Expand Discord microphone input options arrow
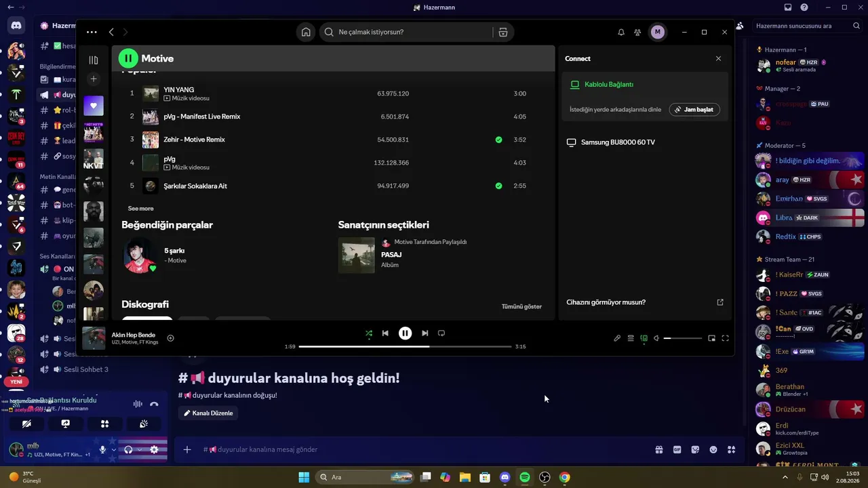Viewport: 868px width, 488px height. (x=113, y=449)
